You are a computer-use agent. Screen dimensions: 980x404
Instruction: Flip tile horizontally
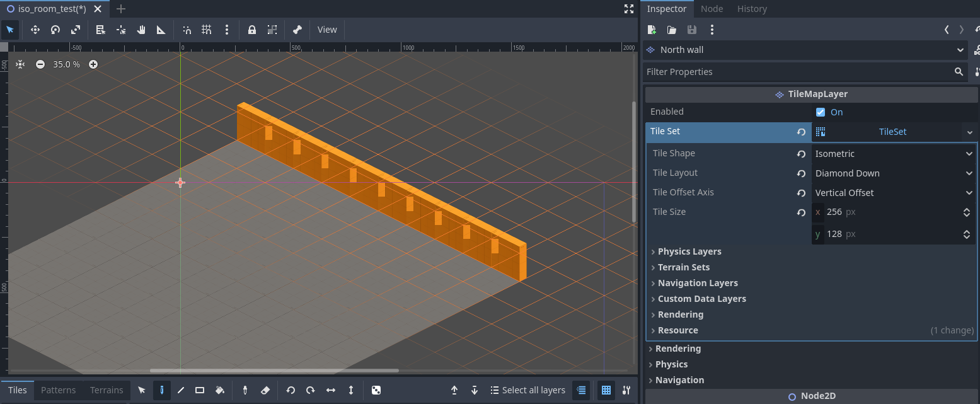pyautogui.click(x=331, y=390)
